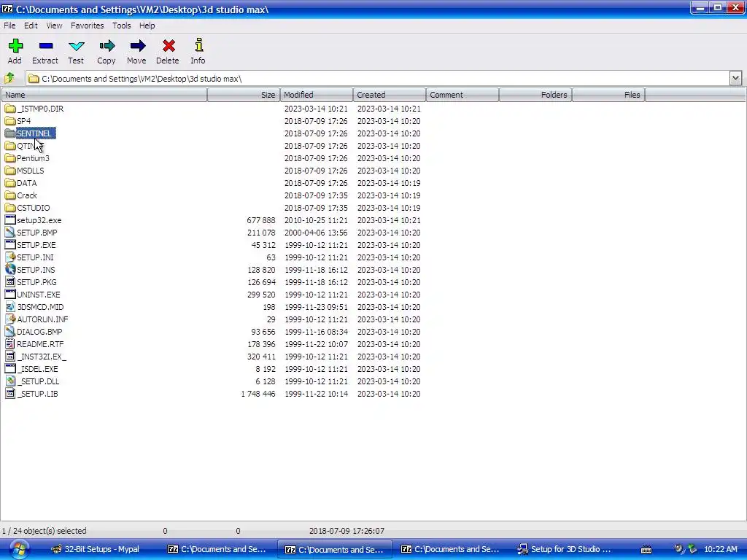Select the _SETUP.LIB file name

point(38,393)
